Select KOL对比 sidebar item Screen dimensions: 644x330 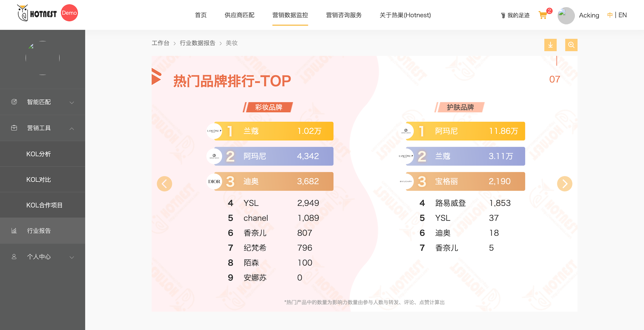pos(39,180)
